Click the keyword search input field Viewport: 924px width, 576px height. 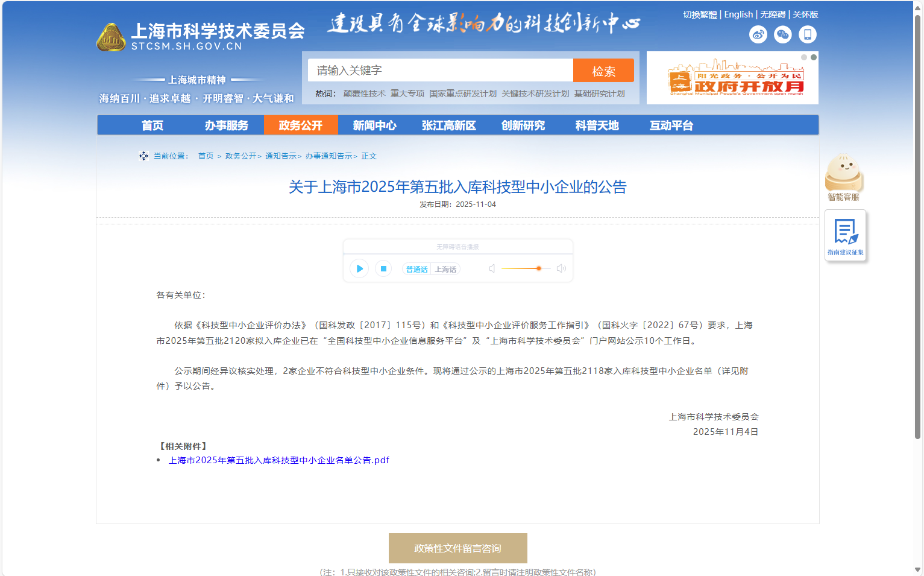pos(440,71)
